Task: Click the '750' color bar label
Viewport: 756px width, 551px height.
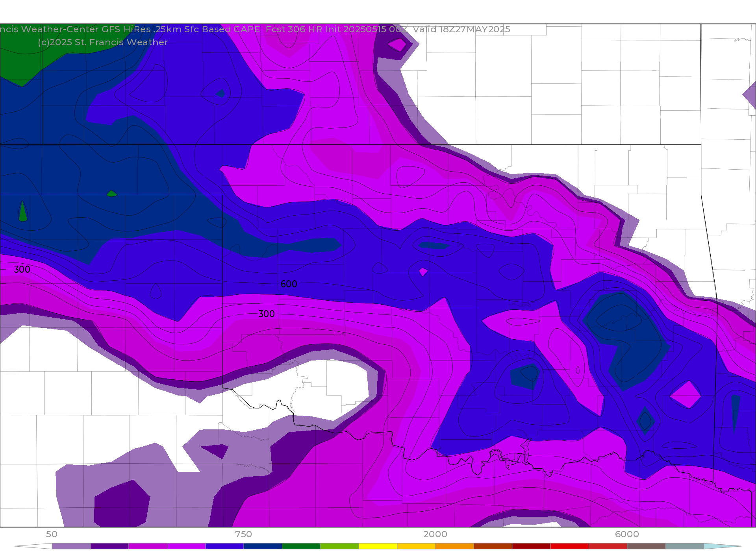Action: click(x=243, y=534)
